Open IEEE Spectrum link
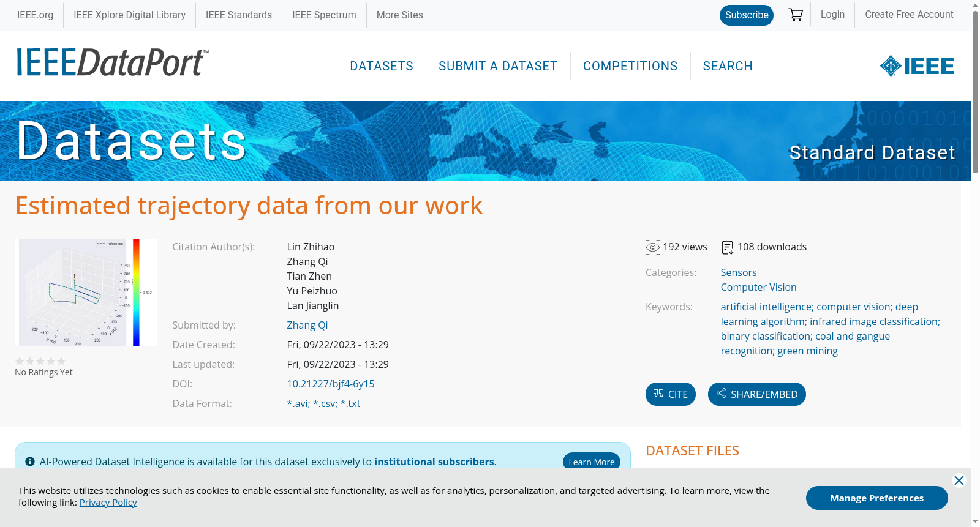980x527 pixels. click(x=324, y=15)
